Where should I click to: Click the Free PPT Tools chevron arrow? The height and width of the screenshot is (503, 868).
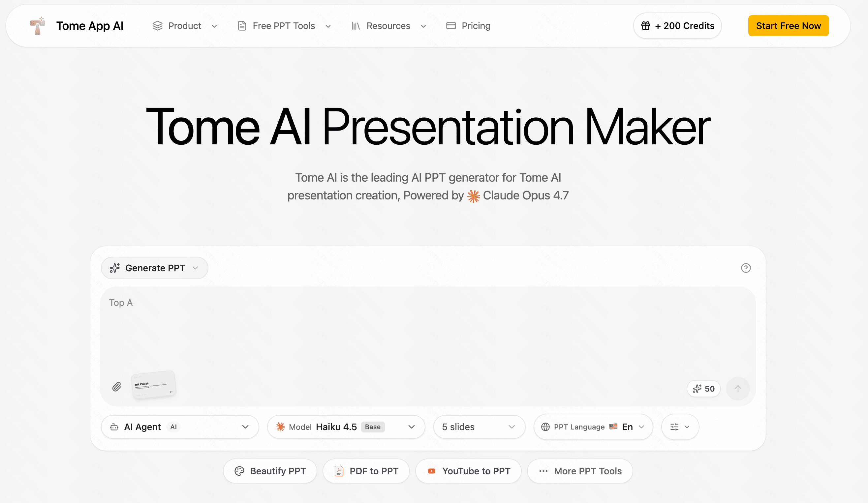point(328,26)
